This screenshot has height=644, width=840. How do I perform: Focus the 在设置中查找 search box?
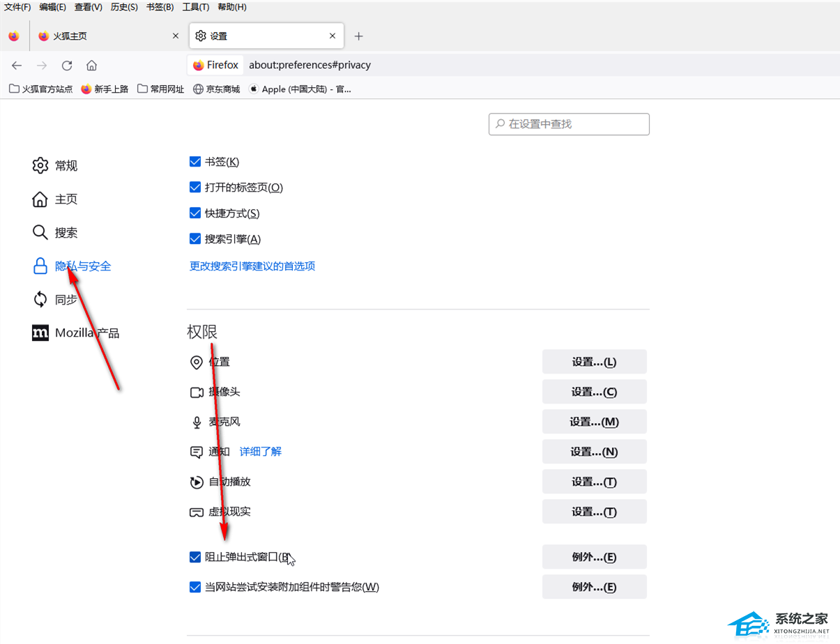coord(569,124)
